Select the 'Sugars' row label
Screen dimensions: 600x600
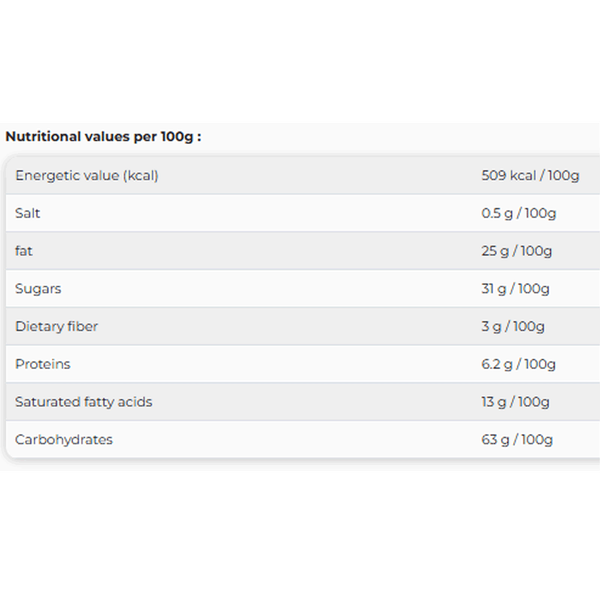pos(38,289)
